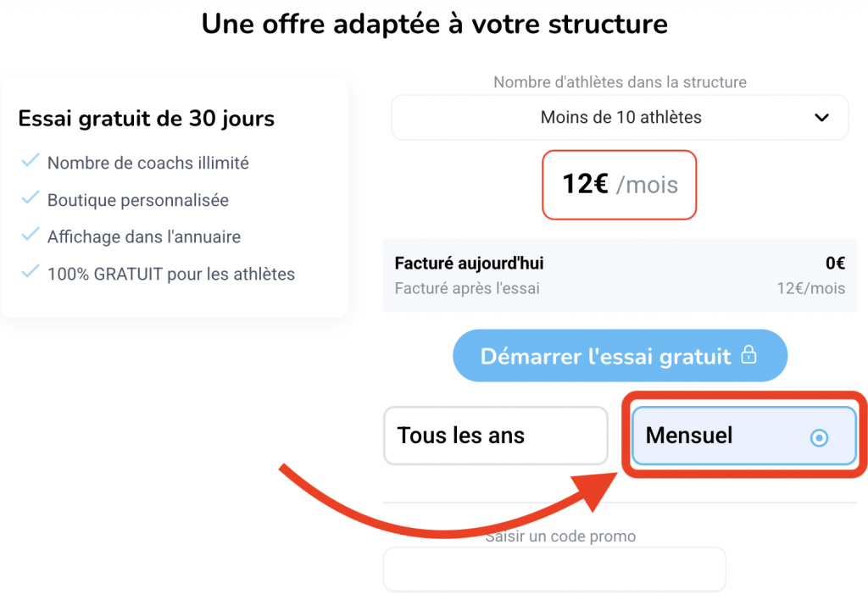Expand the athletes dropdown chevron arrow
The width and height of the screenshot is (868, 600).
821,118
